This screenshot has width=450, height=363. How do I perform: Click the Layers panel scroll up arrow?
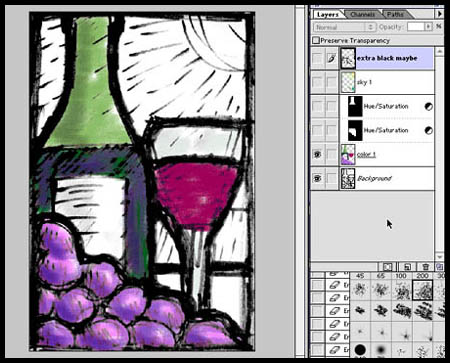point(440,51)
